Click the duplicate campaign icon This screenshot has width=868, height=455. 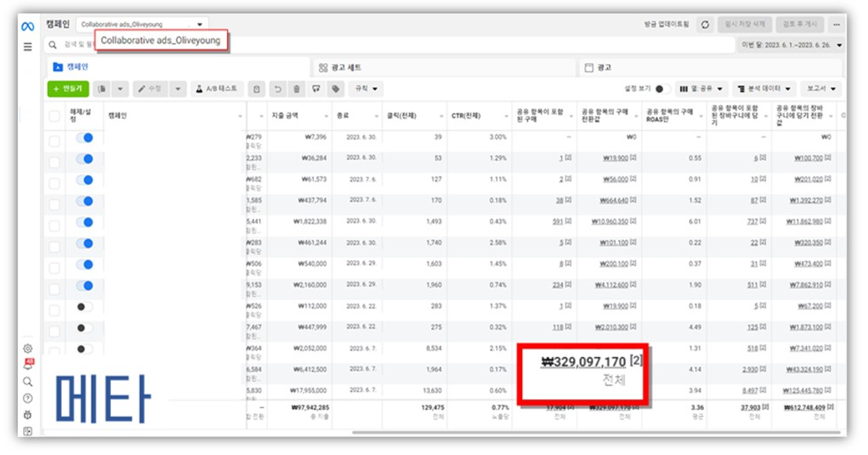103,88
